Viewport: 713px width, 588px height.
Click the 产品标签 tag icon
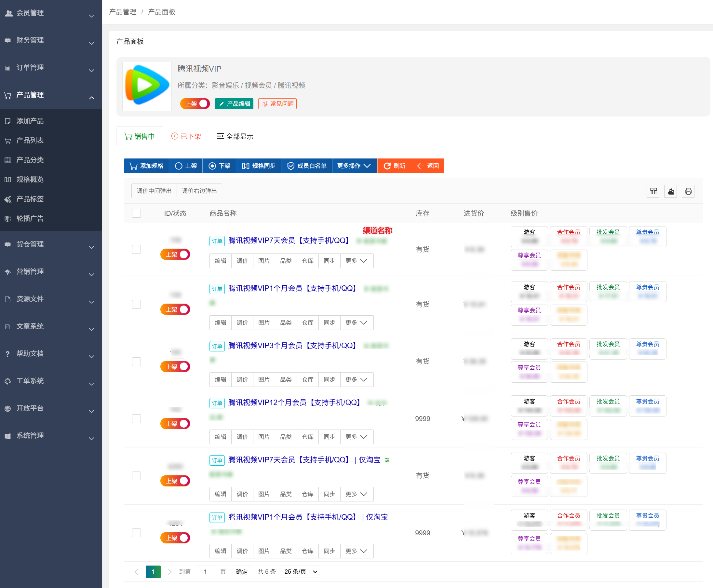click(8, 199)
